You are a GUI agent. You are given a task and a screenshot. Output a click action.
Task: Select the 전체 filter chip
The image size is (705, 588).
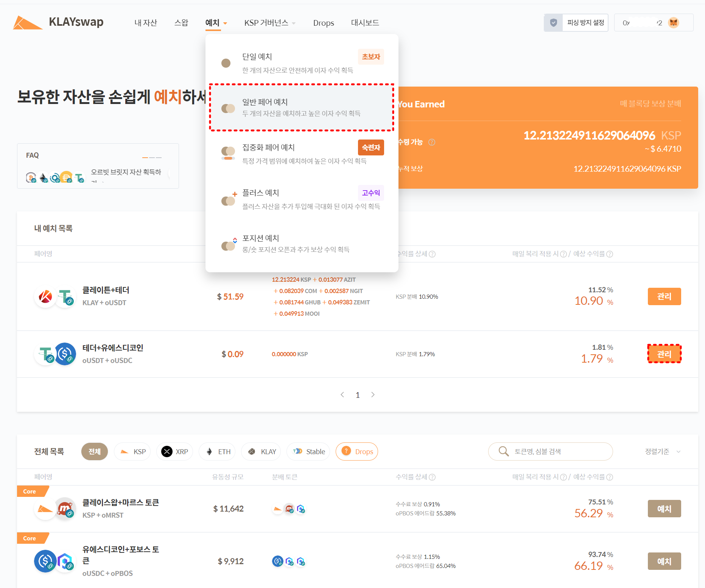94,451
